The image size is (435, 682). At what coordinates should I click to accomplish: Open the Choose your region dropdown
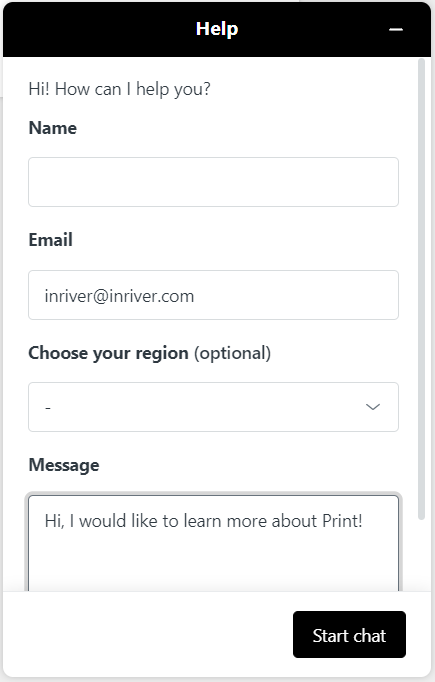point(213,407)
